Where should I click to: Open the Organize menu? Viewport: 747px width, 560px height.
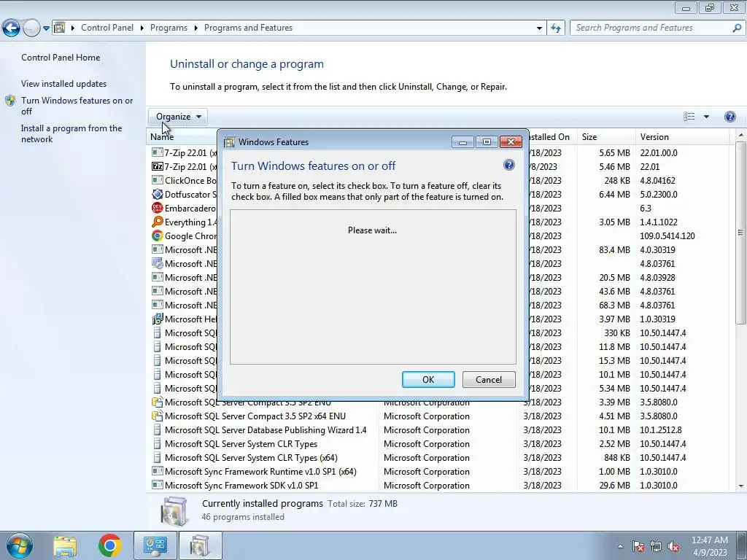tap(178, 117)
